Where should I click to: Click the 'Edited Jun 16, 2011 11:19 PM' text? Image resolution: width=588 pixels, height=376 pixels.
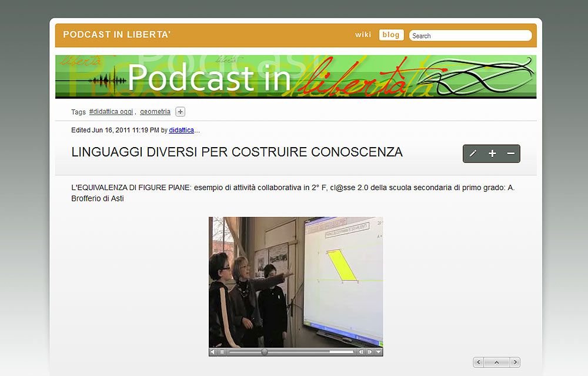click(115, 130)
